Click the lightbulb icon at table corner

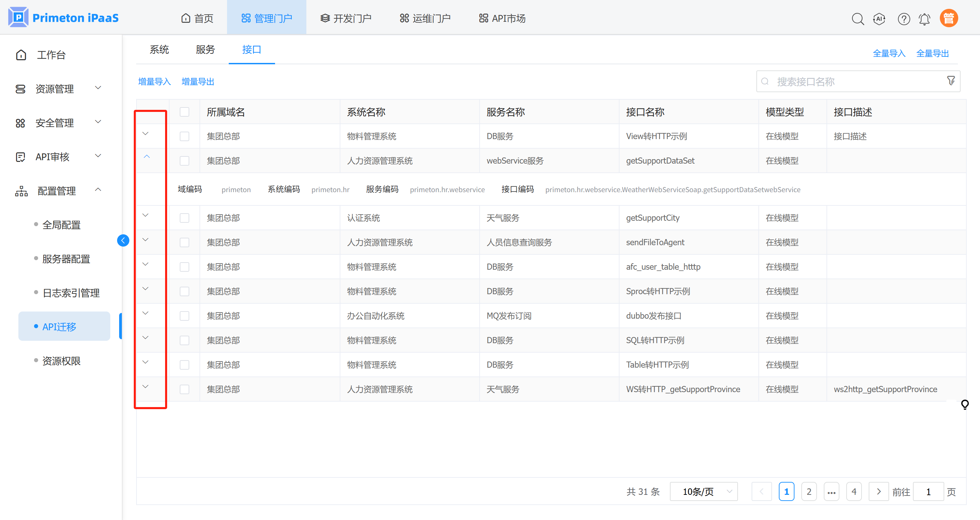[x=965, y=404]
